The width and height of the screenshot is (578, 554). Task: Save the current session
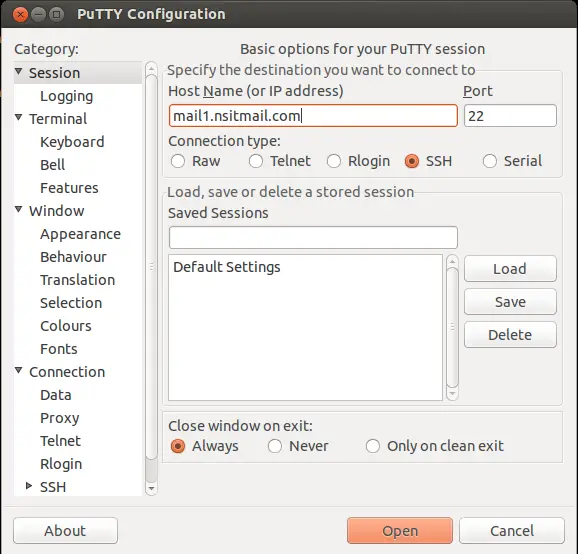click(x=510, y=302)
